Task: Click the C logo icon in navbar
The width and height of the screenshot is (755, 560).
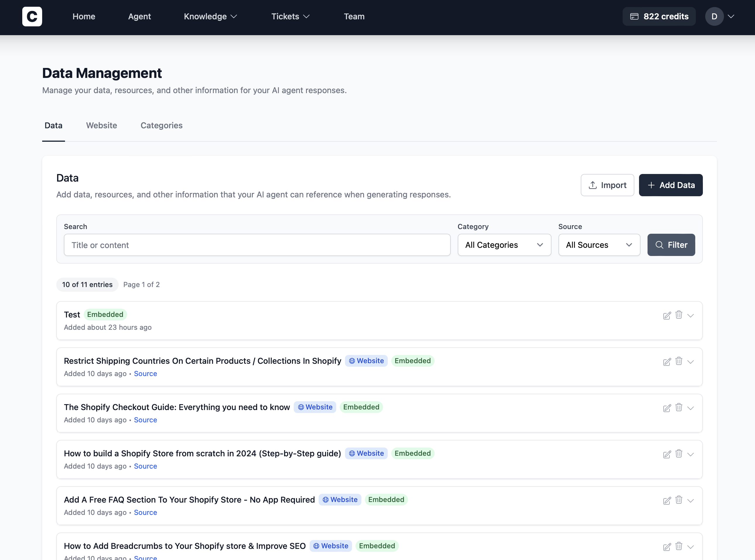Action: tap(32, 16)
